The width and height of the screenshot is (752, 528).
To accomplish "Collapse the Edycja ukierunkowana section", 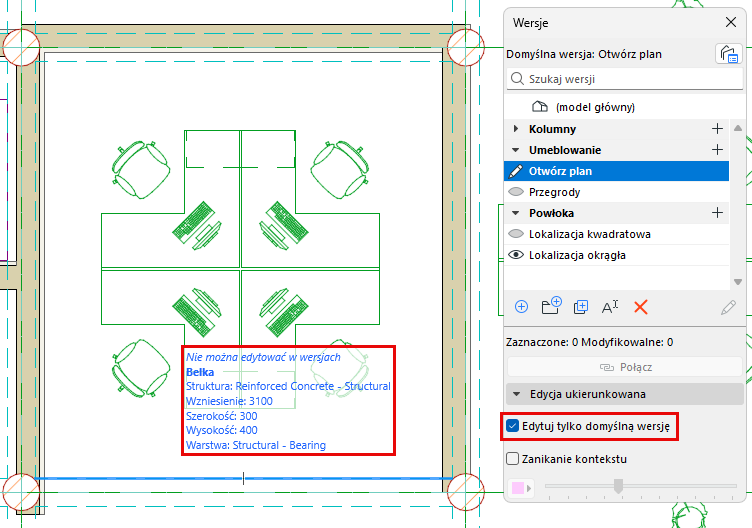I will [517, 394].
